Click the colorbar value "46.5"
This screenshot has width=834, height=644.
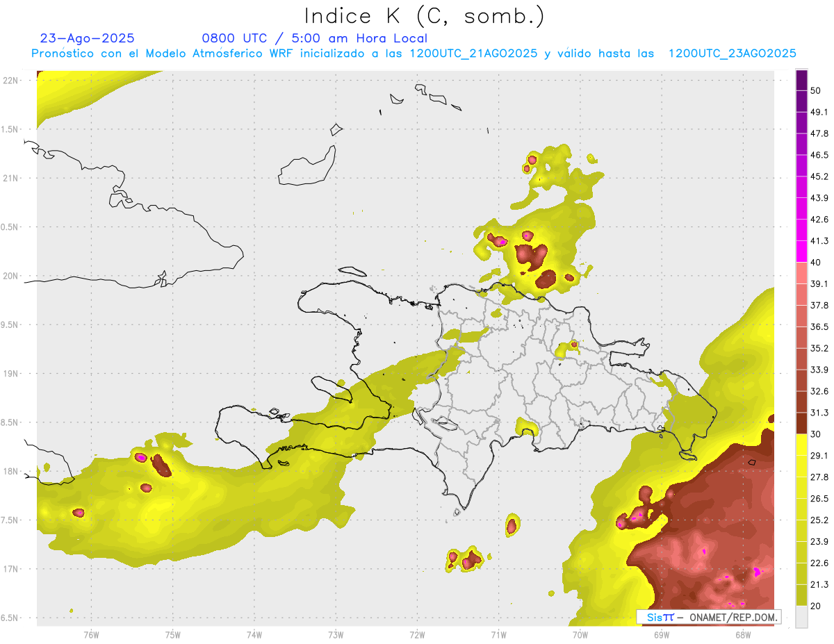819,155
